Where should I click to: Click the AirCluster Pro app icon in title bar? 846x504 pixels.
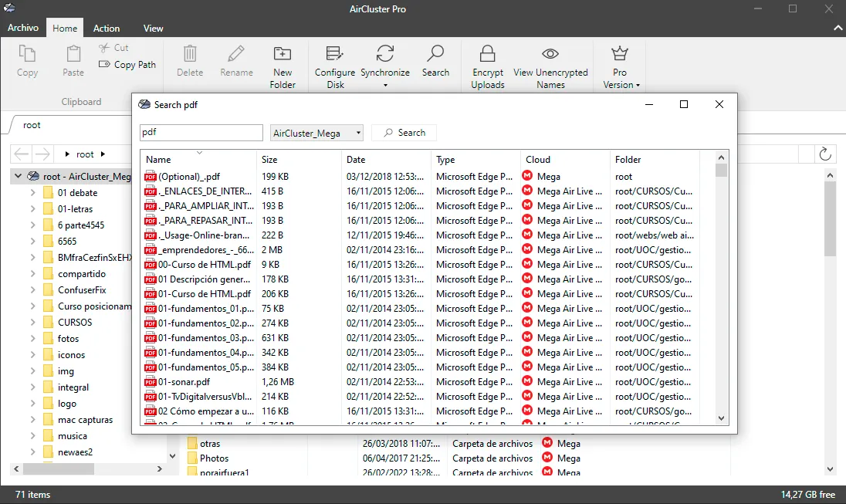[9, 8]
